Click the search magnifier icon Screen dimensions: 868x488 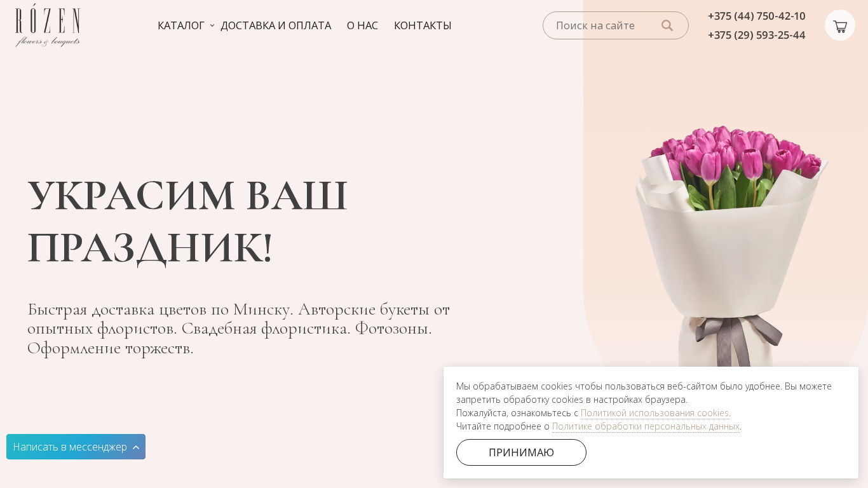pyautogui.click(x=667, y=25)
